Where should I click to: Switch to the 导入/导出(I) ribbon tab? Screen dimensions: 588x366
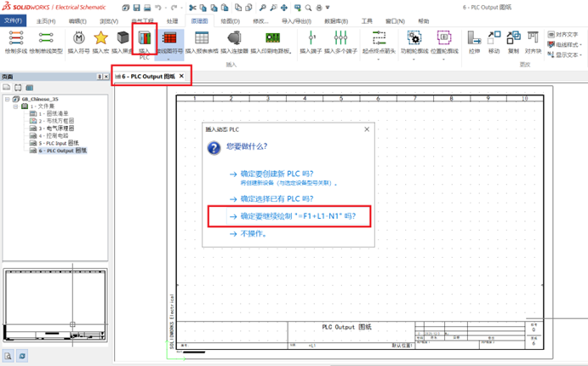[x=296, y=21]
